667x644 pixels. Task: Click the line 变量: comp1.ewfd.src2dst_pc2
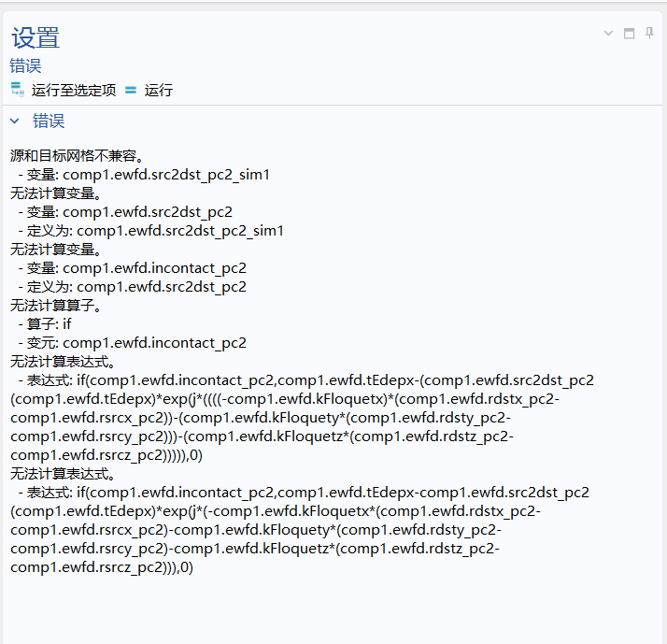[x=125, y=212]
